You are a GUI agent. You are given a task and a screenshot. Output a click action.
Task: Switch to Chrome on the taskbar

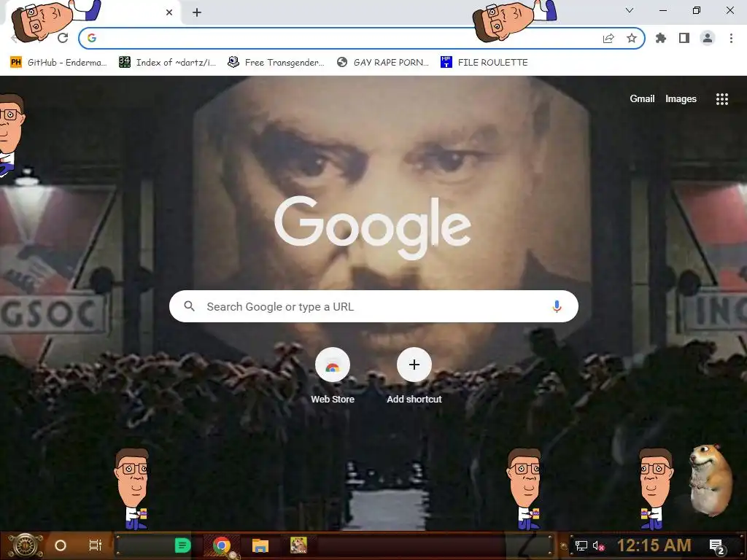222,545
